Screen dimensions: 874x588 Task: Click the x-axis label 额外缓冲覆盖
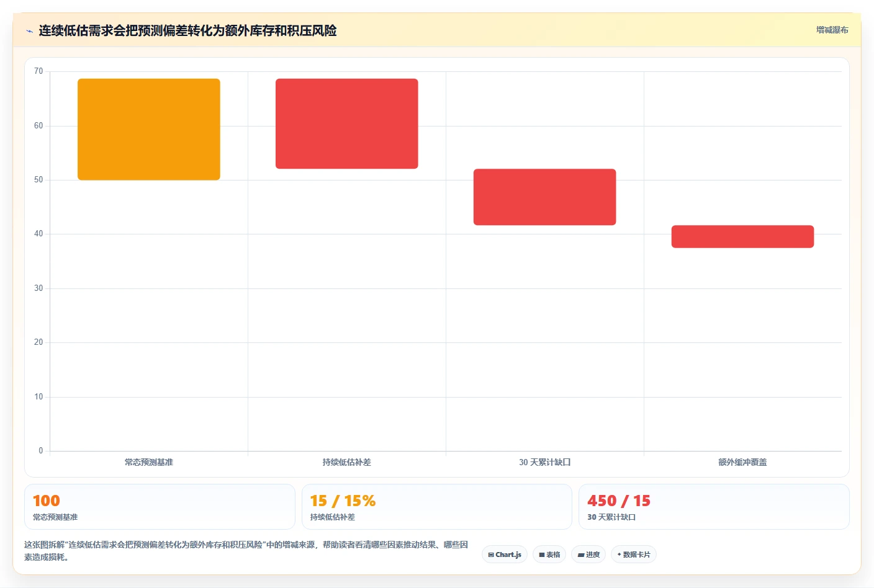[742, 462]
